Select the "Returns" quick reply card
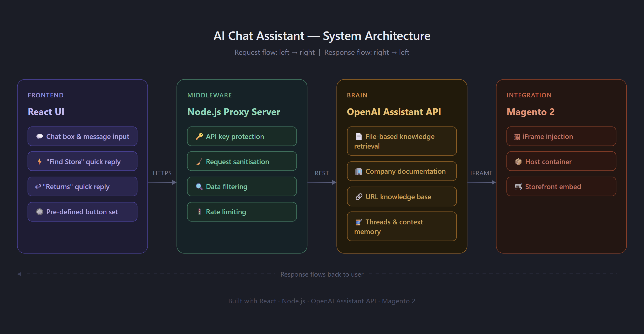 [x=83, y=186]
